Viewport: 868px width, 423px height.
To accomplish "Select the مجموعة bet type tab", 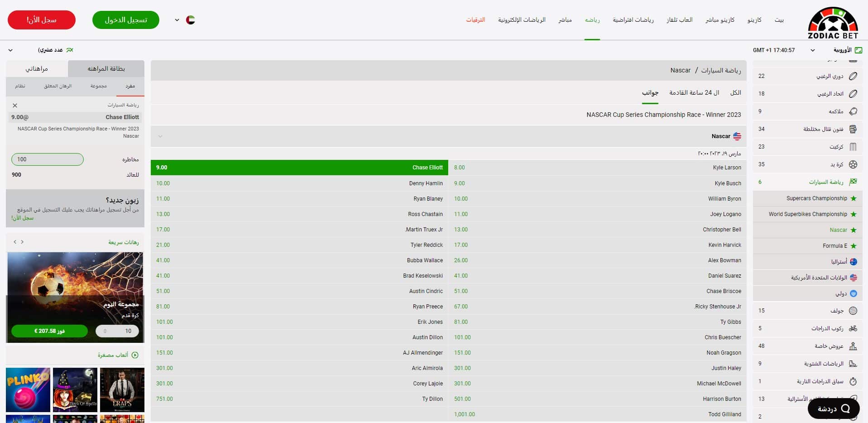I will (x=98, y=86).
